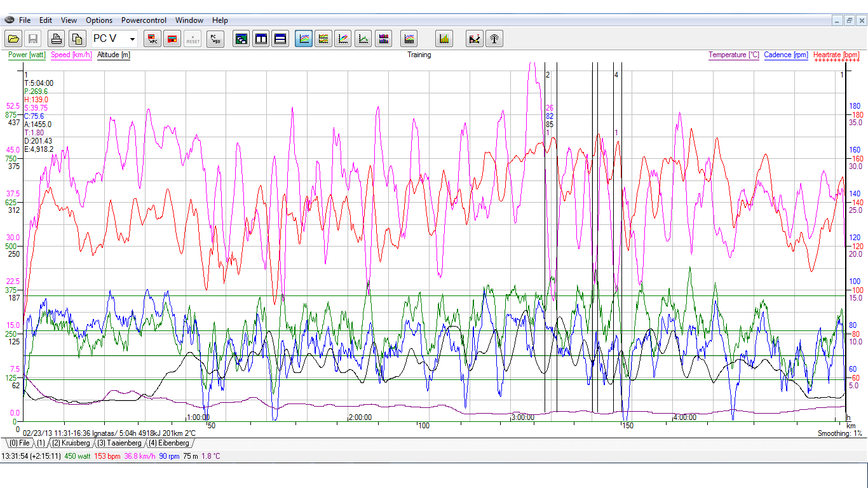Open the Options menu
Image resolution: width=868 pixels, height=488 pixels.
coord(99,20)
